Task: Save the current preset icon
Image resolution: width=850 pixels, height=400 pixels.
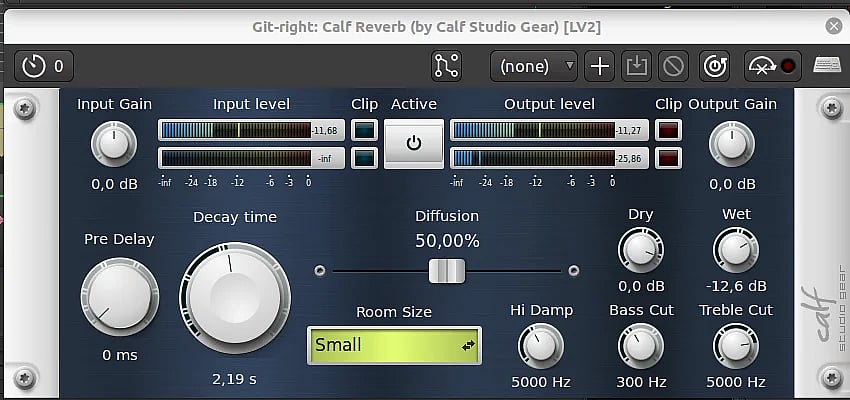Action: [x=636, y=66]
